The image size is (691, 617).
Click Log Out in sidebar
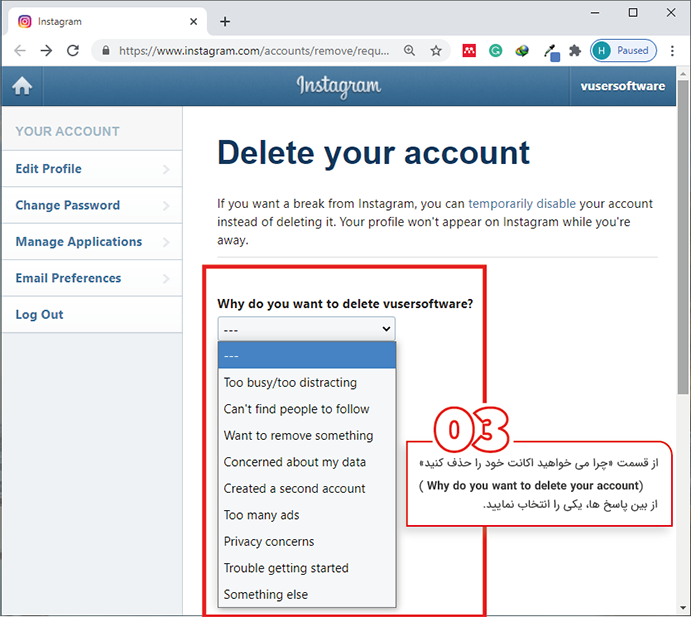coord(92,315)
